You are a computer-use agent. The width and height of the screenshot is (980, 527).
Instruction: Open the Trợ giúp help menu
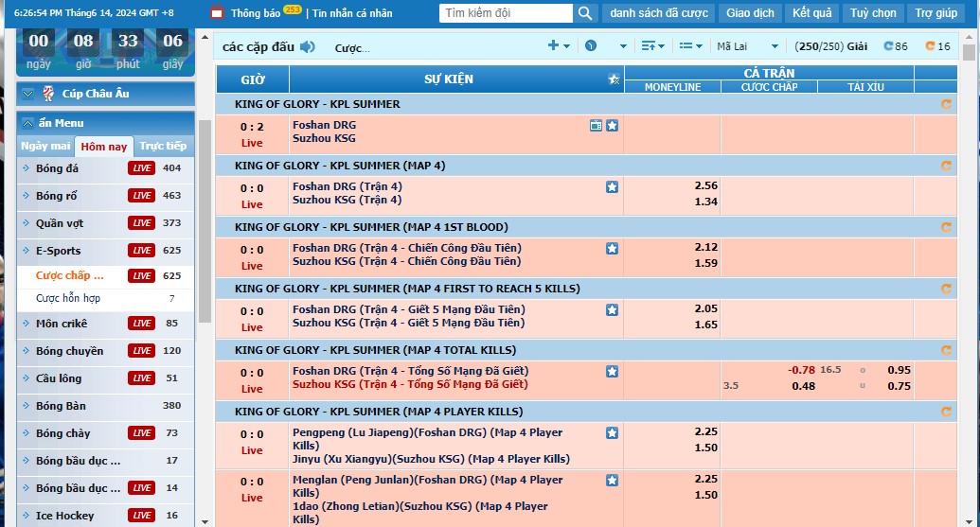[935, 13]
